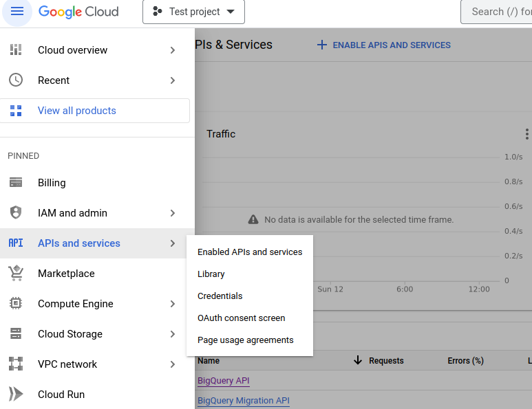Expand Cloud overview submenu chevron
Viewport: 532px width, 409px height.
pyautogui.click(x=172, y=50)
